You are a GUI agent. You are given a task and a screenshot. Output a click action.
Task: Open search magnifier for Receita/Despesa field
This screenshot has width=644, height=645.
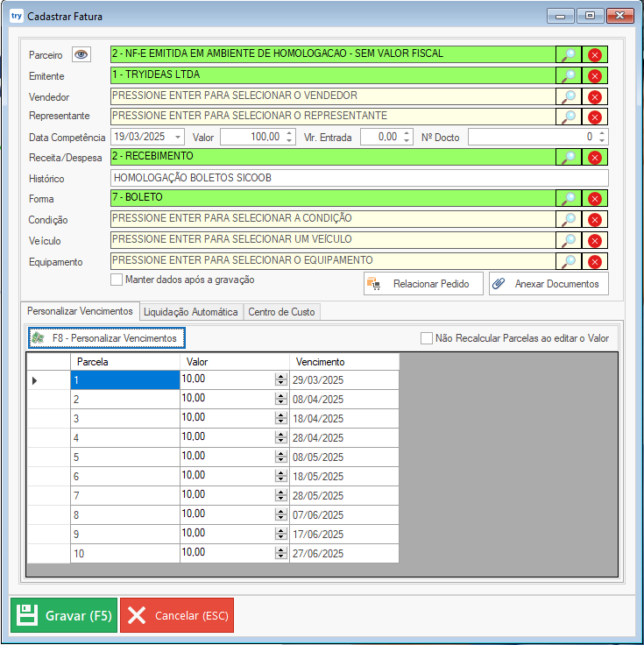tap(569, 157)
